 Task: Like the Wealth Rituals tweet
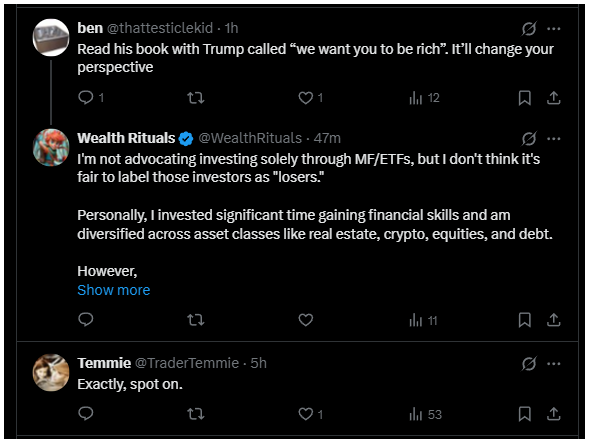pyautogui.click(x=305, y=320)
